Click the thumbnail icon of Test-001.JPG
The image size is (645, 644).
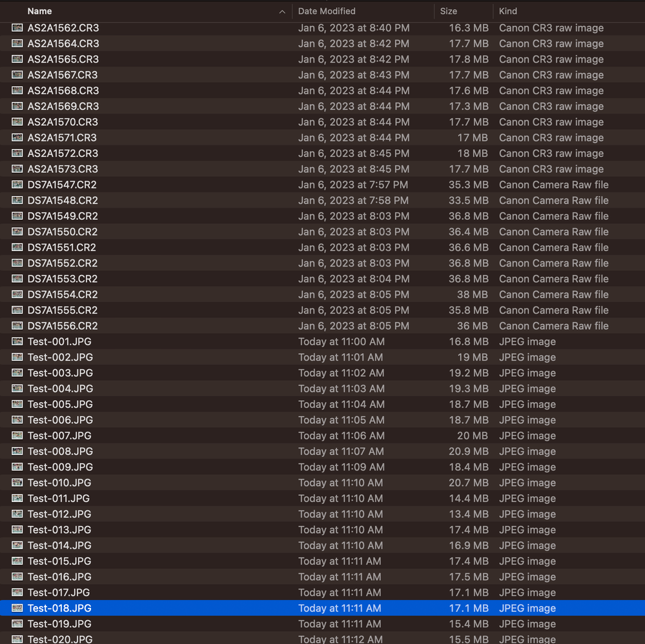click(17, 341)
